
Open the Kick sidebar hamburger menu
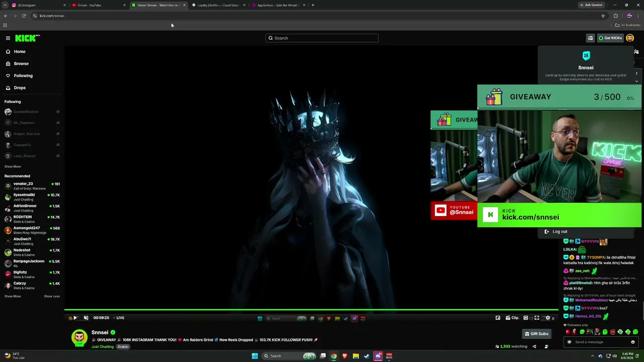[8, 38]
